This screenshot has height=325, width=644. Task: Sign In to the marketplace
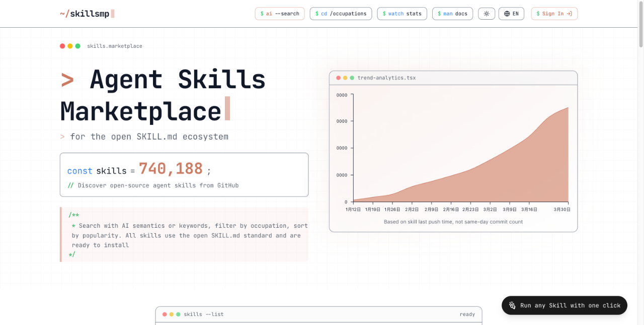coord(554,14)
